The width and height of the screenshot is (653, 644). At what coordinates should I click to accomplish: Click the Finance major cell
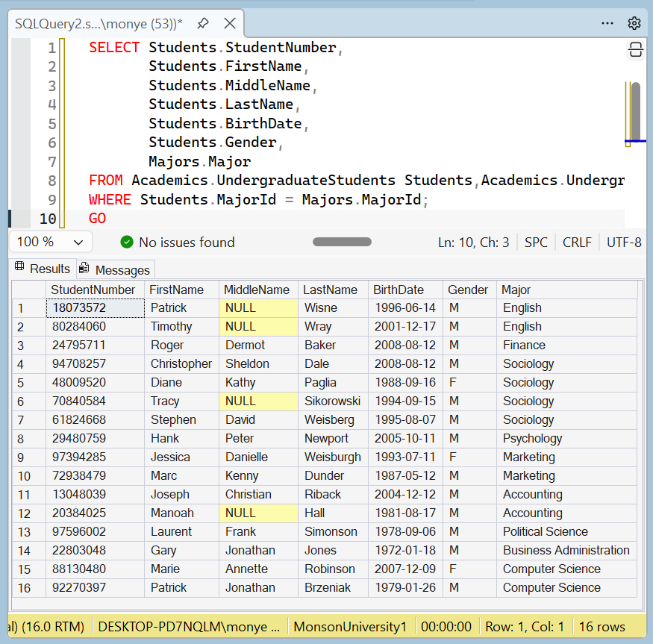tap(566, 346)
